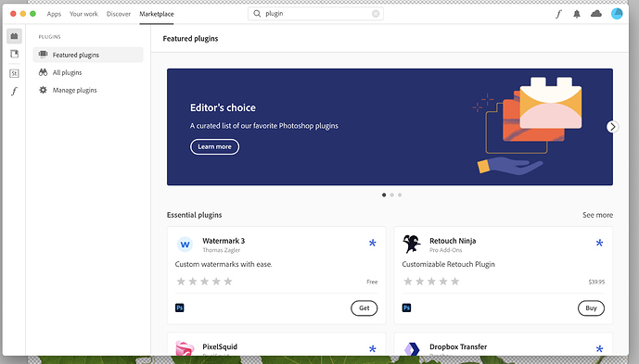The width and height of the screenshot is (639, 364).
Task: Click the See more link
Action: (x=597, y=215)
